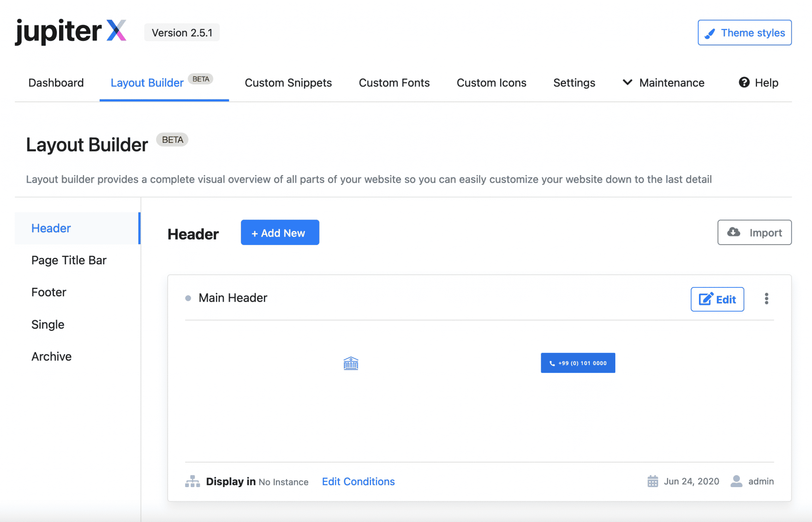Click the Main Header status dot

click(x=188, y=298)
